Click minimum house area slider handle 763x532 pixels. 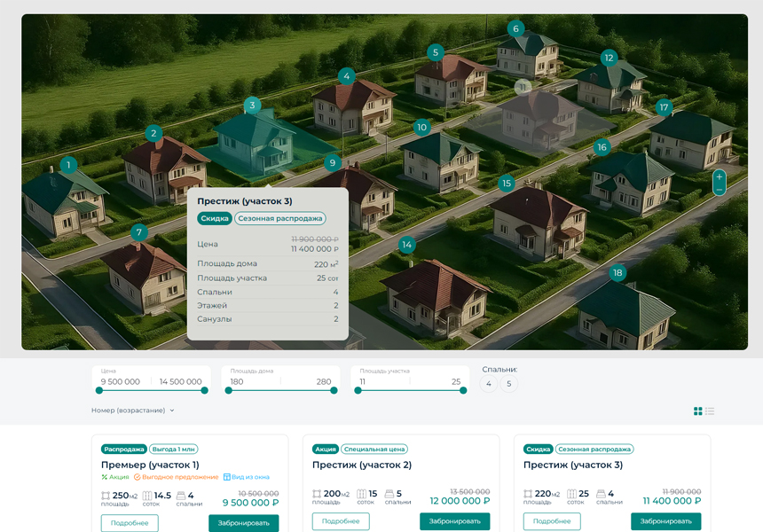229,390
